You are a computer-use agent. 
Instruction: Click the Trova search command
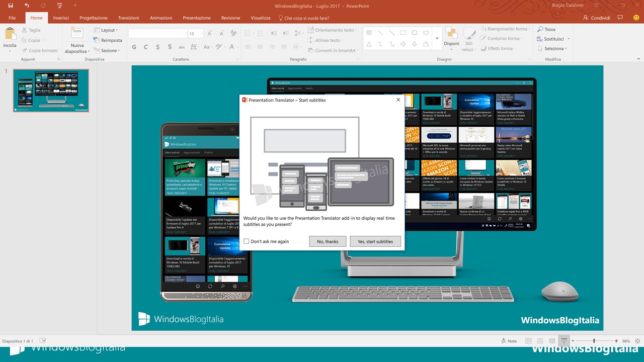pos(546,29)
